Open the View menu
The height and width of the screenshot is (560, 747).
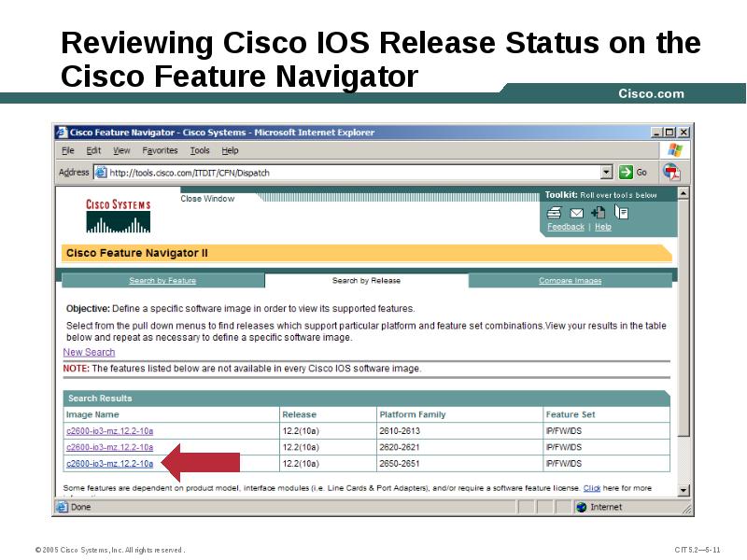(121, 150)
